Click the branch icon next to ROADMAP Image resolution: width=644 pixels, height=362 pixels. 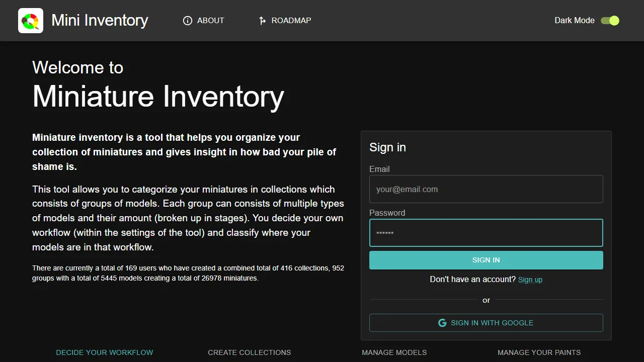[262, 21]
